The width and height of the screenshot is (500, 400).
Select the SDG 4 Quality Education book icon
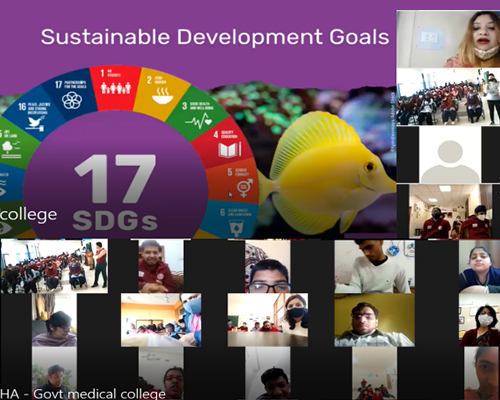point(229,149)
